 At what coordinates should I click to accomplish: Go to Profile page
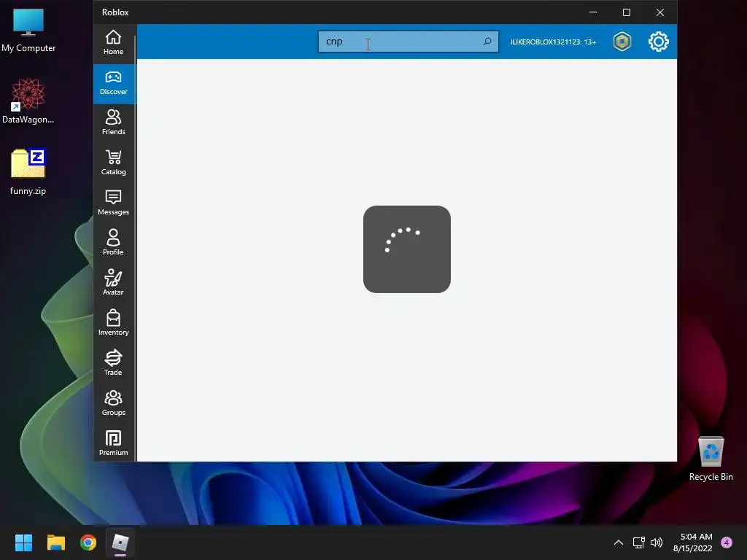113,244
